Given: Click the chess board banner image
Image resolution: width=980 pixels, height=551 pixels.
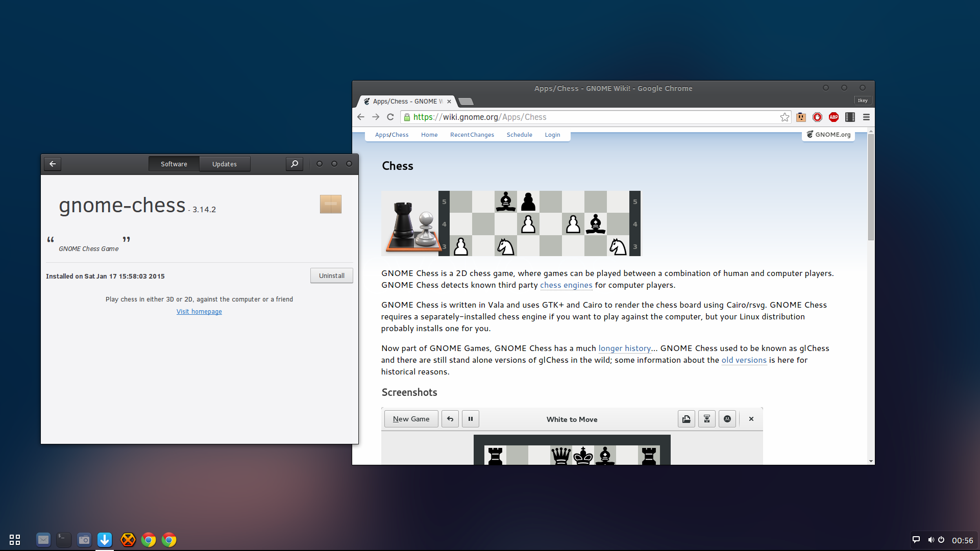Looking at the screenshot, I should tap(511, 223).
